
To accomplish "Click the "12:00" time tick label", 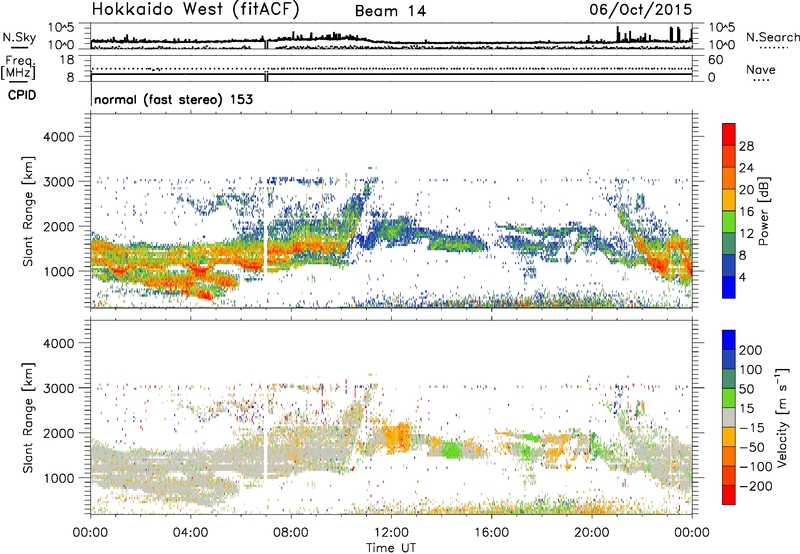I will pos(391,533).
